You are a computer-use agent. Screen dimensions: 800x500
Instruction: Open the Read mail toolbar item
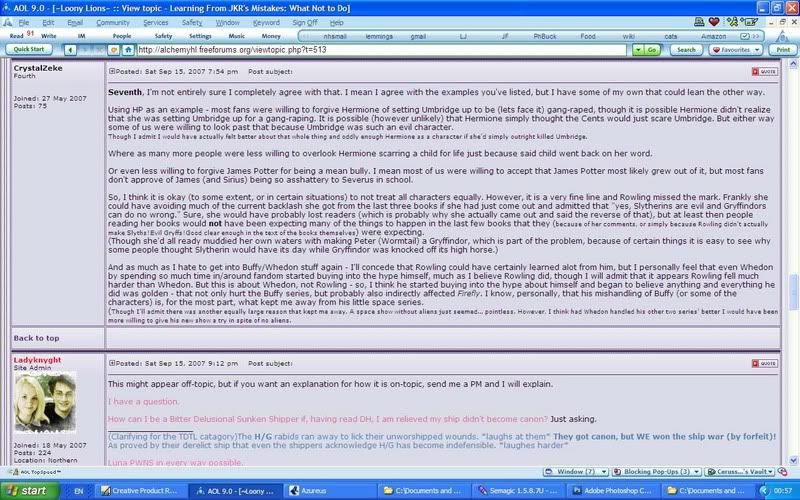click(x=16, y=34)
